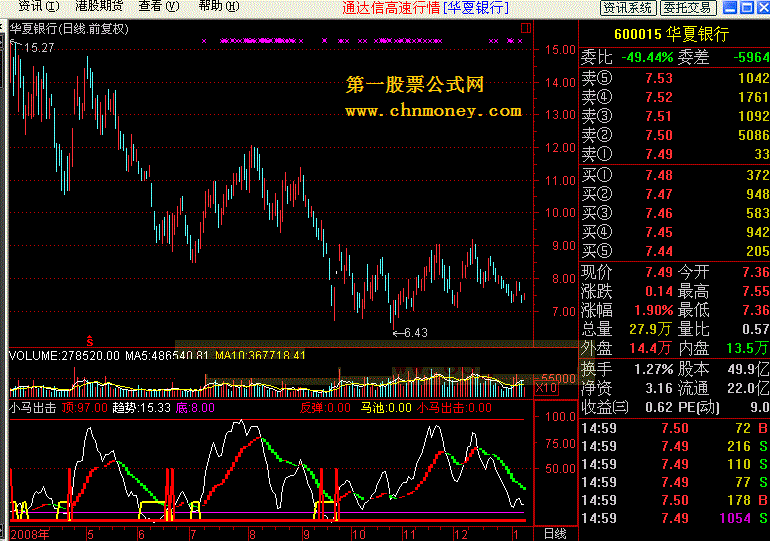Click the 小马出击 indicator name

33,408
